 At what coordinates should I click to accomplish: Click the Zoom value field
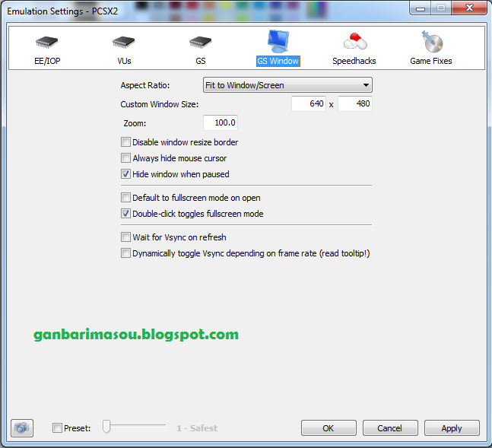tap(221, 122)
